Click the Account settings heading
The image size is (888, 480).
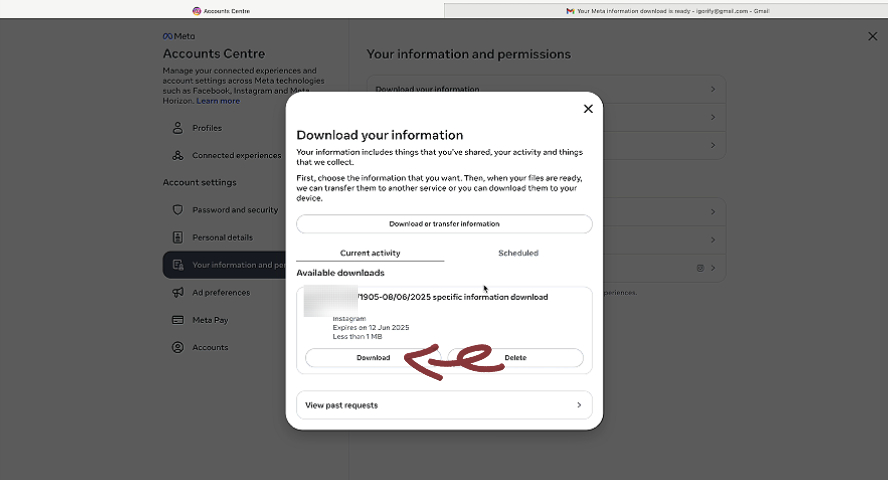[x=199, y=182]
